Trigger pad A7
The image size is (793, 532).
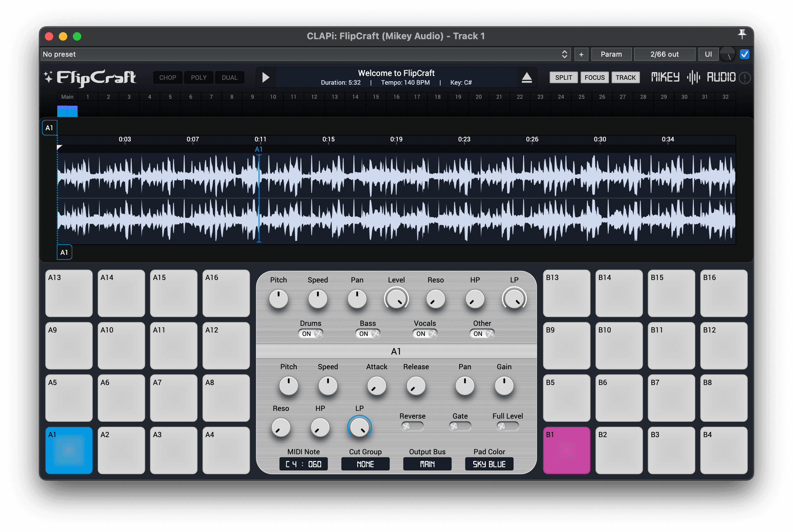coord(174,398)
